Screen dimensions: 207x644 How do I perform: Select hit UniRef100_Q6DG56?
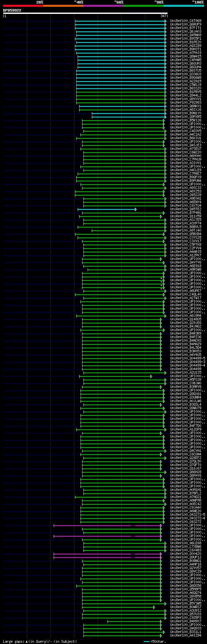point(186,586)
